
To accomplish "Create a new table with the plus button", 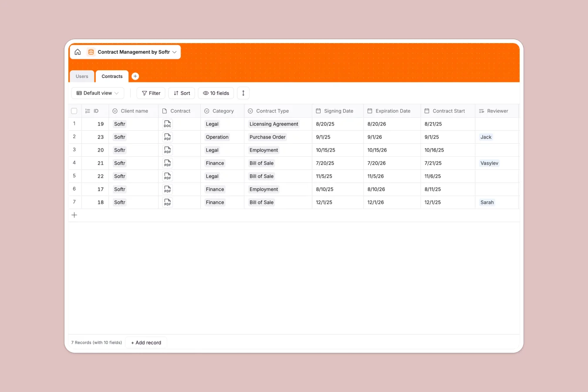I will click(x=135, y=76).
